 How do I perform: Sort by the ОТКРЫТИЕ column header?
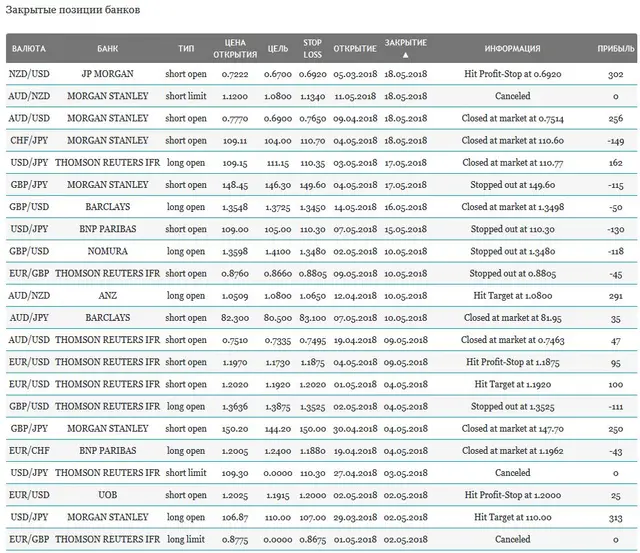pyautogui.click(x=355, y=49)
